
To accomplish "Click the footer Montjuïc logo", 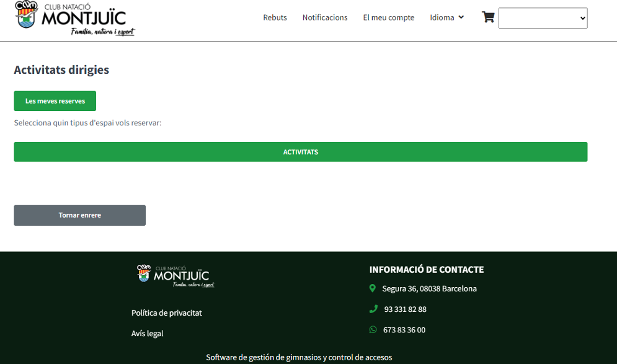I will [x=175, y=276].
